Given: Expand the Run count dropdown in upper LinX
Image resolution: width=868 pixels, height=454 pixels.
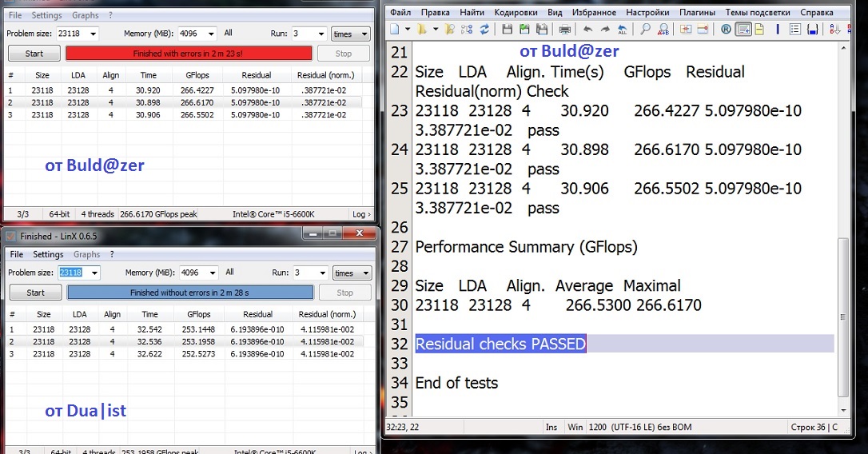Looking at the screenshot, I should (320, 34).
